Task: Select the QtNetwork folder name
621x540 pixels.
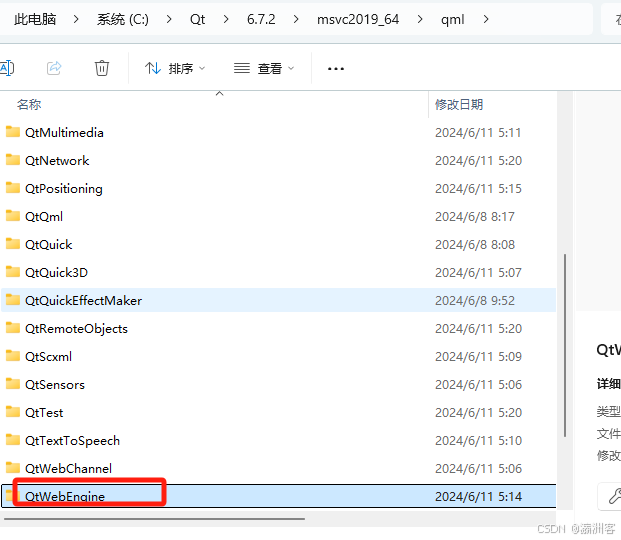Action: [x=57, y=161]
